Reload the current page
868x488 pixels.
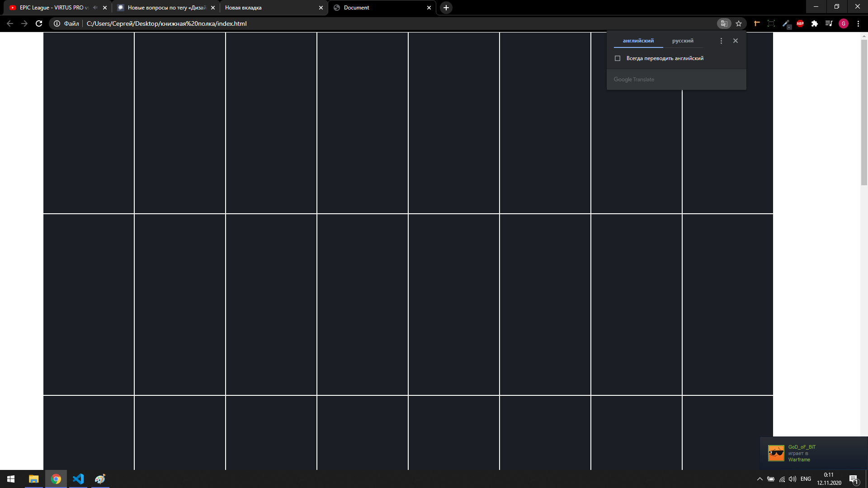tap(39, 23)
